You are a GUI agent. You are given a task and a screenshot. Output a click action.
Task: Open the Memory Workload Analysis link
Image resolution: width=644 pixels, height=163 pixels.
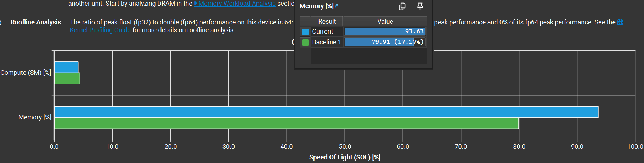237,4
